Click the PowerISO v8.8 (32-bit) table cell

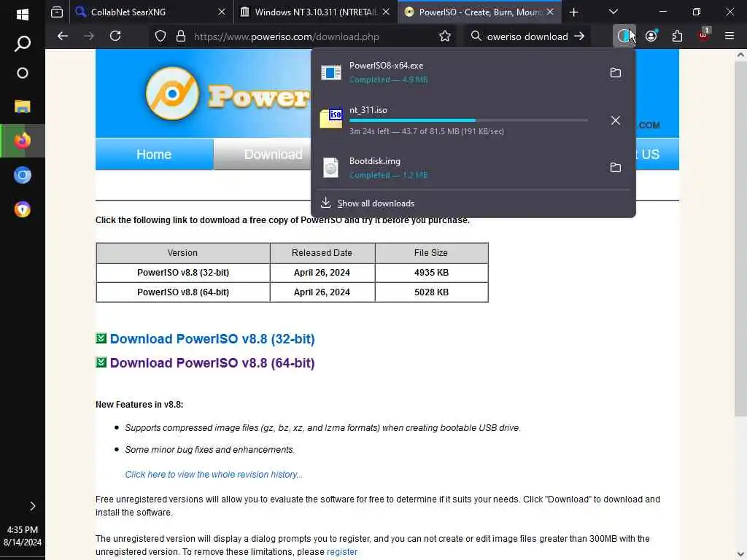(x=183, y=273)
